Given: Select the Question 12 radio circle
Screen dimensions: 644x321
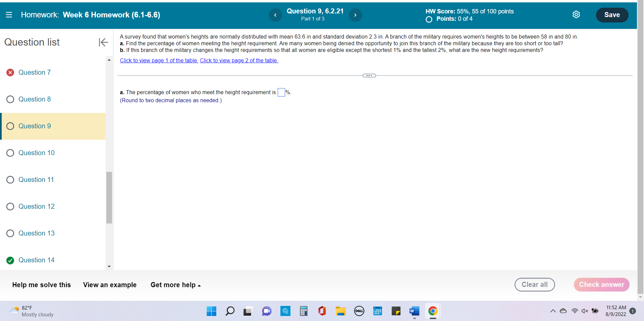Looking at the screenshot, I should [10, 206].
